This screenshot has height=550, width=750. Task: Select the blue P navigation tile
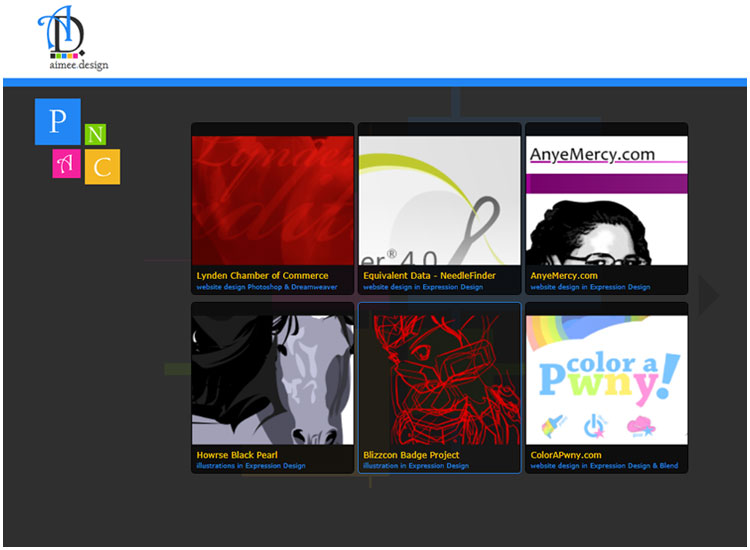pyautogui.click(x=57, y=121)
